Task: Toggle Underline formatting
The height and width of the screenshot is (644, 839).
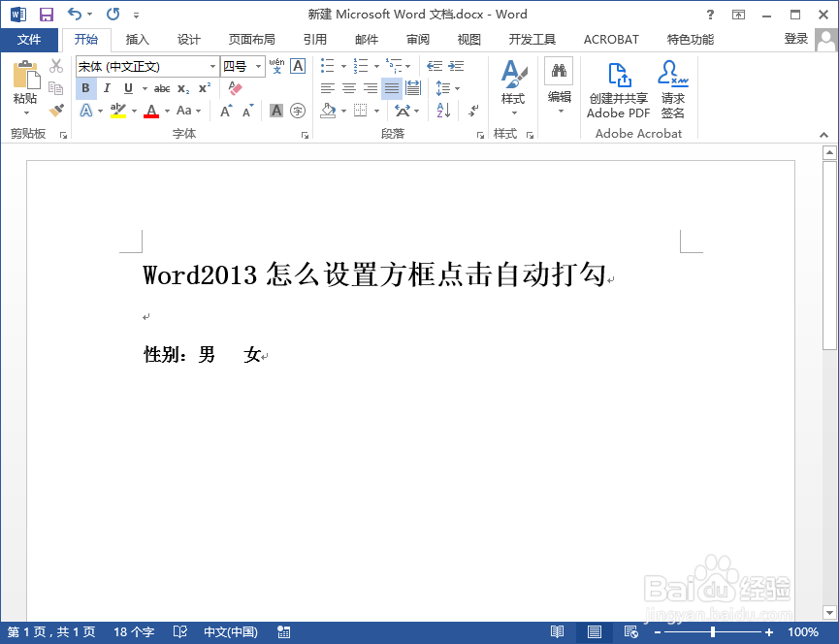Action: point(128,88)
